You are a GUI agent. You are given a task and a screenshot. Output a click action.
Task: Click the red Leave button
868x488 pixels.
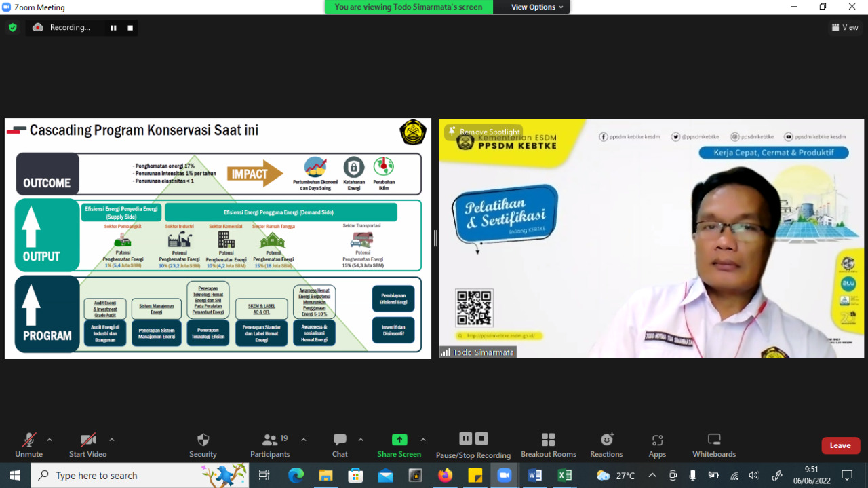point(840,445)
